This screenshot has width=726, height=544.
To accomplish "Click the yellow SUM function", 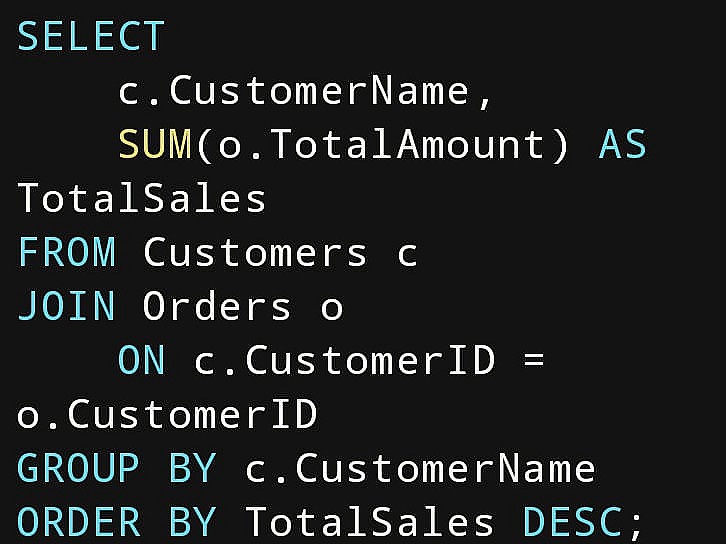I will (x=155, y=144).
